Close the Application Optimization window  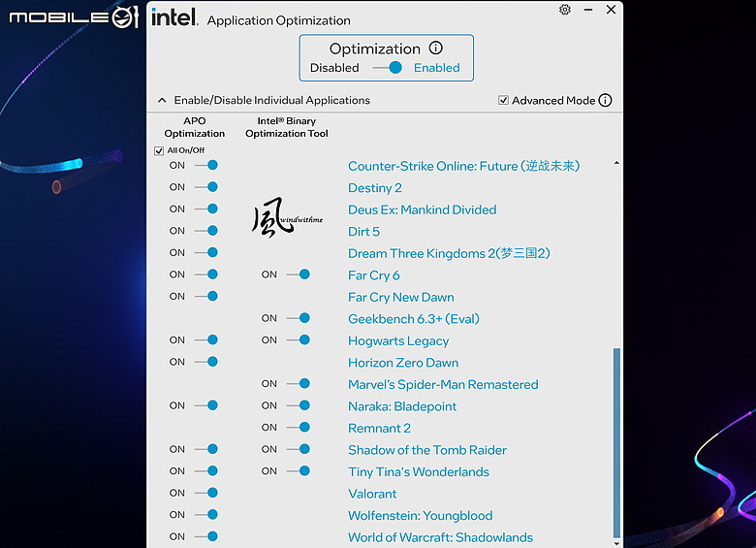(611, 10)
